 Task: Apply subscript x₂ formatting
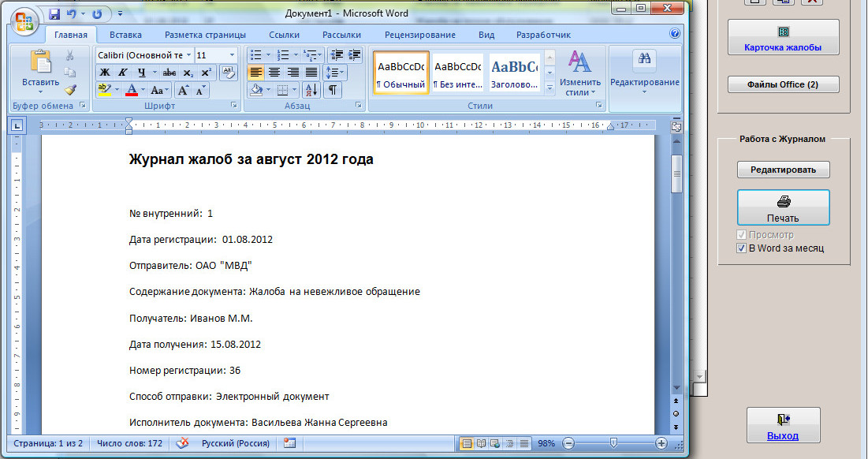click(x=188, y=73)
